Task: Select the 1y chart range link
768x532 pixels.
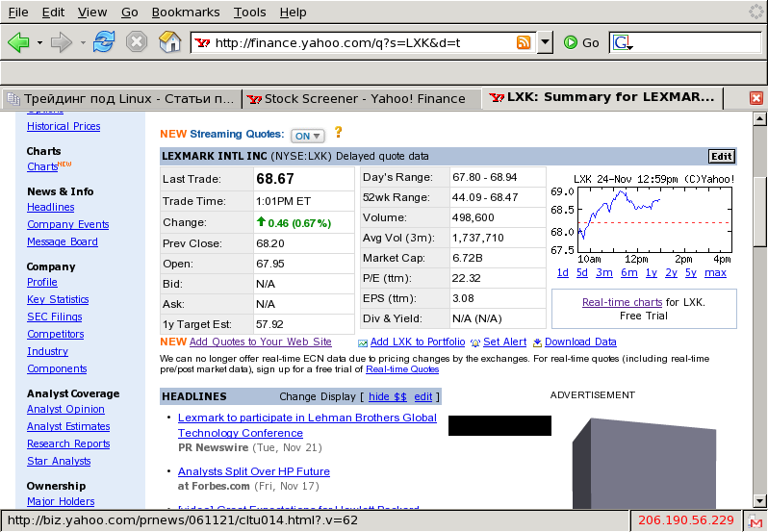Action: (651, 272)
